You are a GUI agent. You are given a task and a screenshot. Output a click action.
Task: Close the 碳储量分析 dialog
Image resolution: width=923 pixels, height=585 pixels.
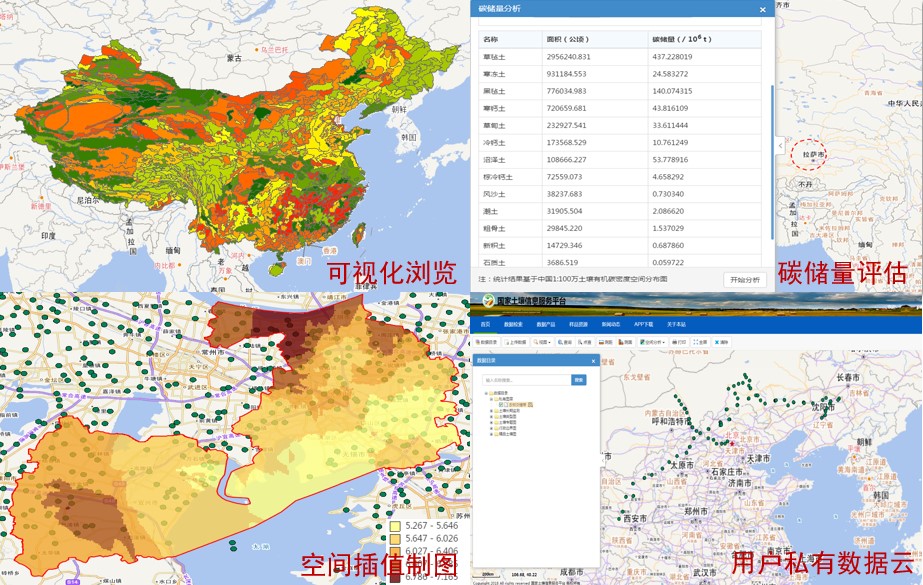(x=763, y=9)
